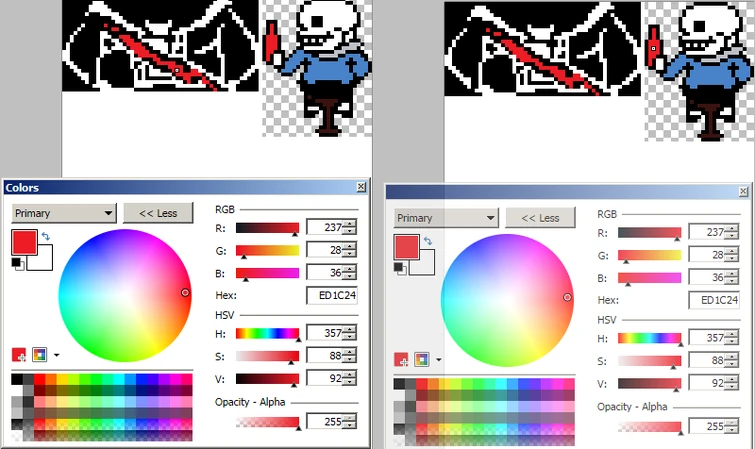The width and height of the screenshot is (755, 449).
Task: Increment G value stepper in titled Colors window
Action: 350,246
